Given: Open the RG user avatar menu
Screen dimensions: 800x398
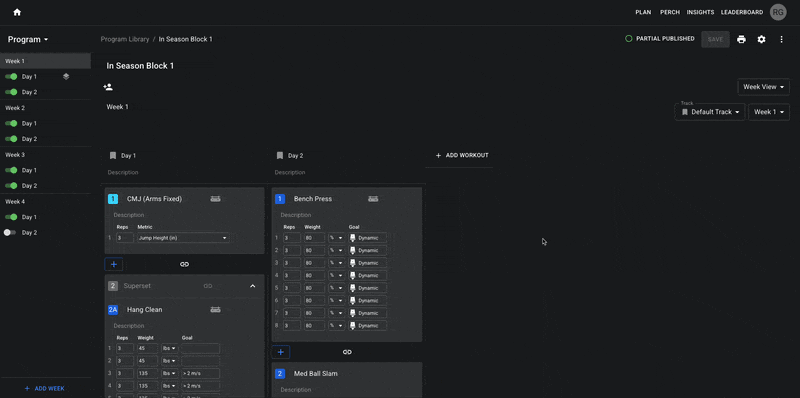Looking at the screenshot, I should point(778,12).
